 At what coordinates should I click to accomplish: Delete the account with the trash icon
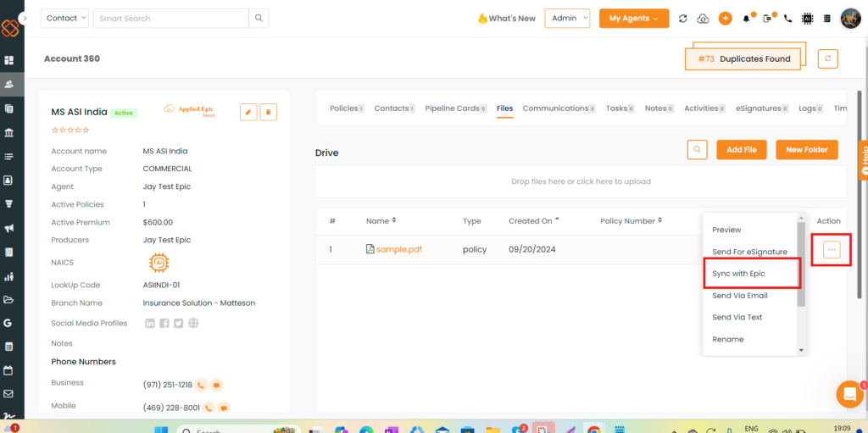point(269,112)
